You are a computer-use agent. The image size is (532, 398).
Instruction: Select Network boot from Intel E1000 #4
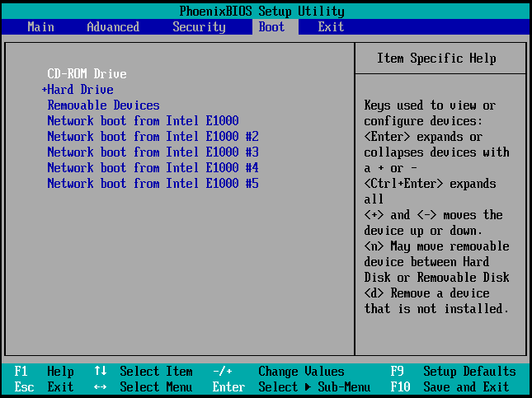tap(153, 167)
